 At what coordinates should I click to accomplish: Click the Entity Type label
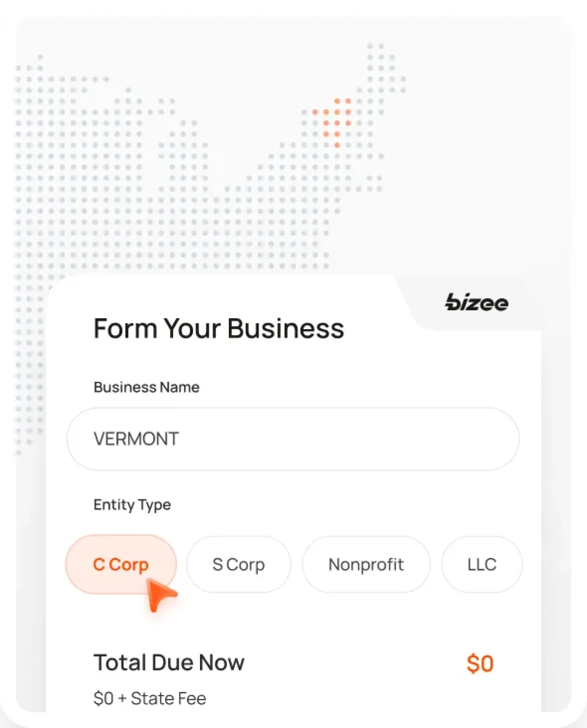132,505
